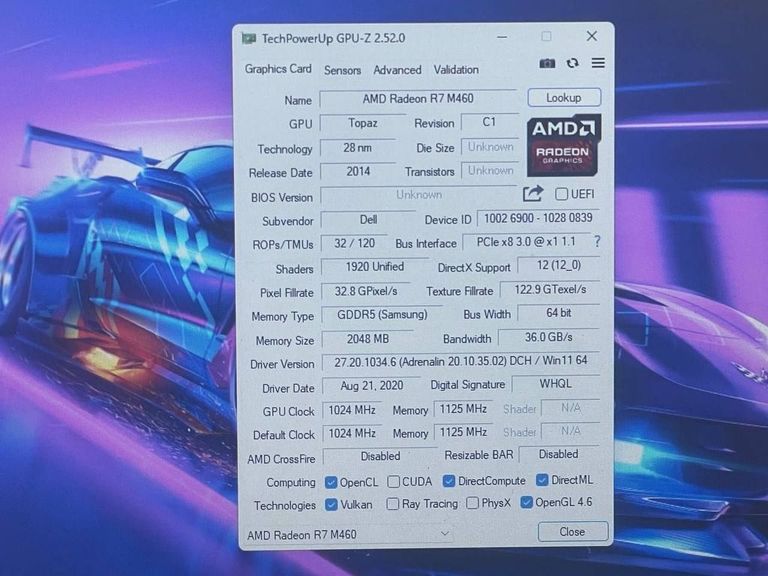Click Device ID 1002 6900 - 1028 0839
This screenshot has width=768, height=576.
click(x=538, y=217)
